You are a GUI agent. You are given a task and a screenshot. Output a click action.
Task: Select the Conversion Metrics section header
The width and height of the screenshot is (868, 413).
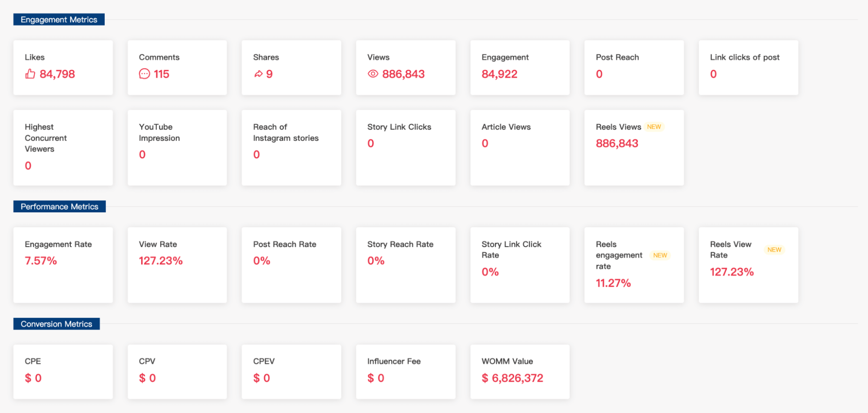(56, 324)
